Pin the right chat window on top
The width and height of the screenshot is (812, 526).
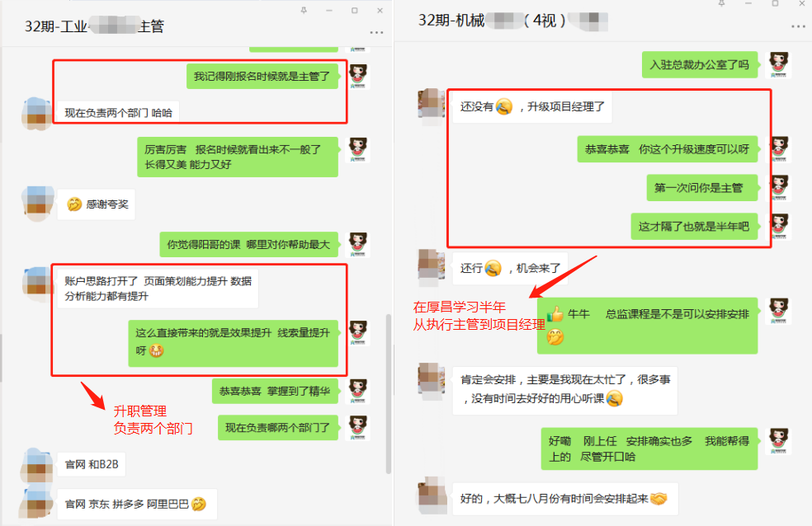point(721,3)
